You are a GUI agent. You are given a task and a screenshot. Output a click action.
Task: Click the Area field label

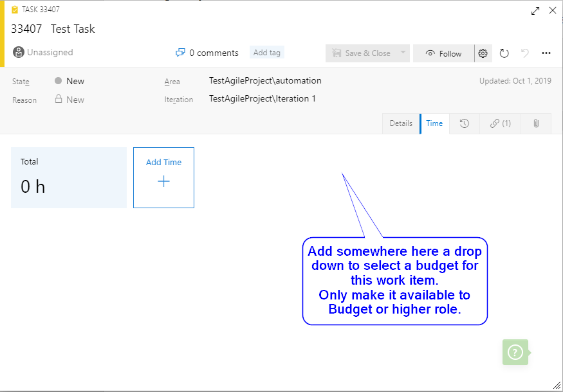172,82
